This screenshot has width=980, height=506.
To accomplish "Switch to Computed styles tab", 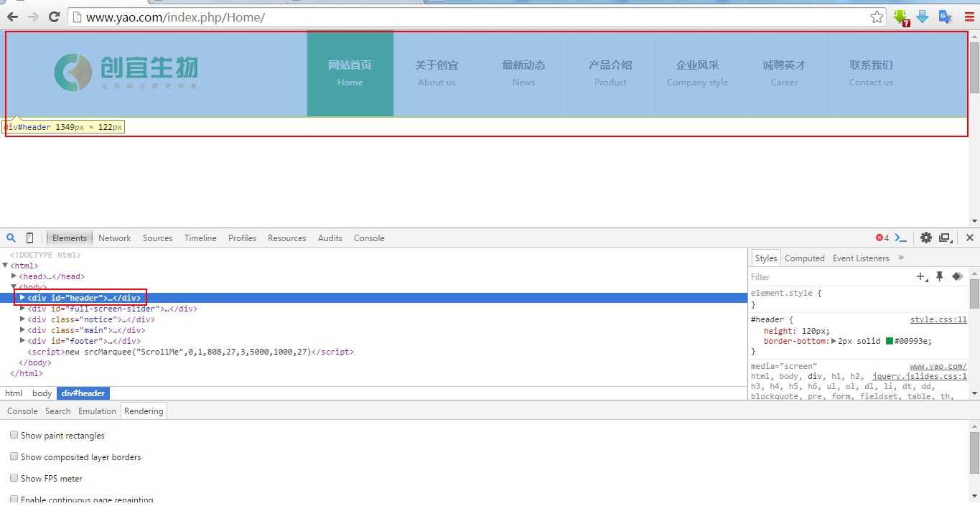I will pos(804,258).
